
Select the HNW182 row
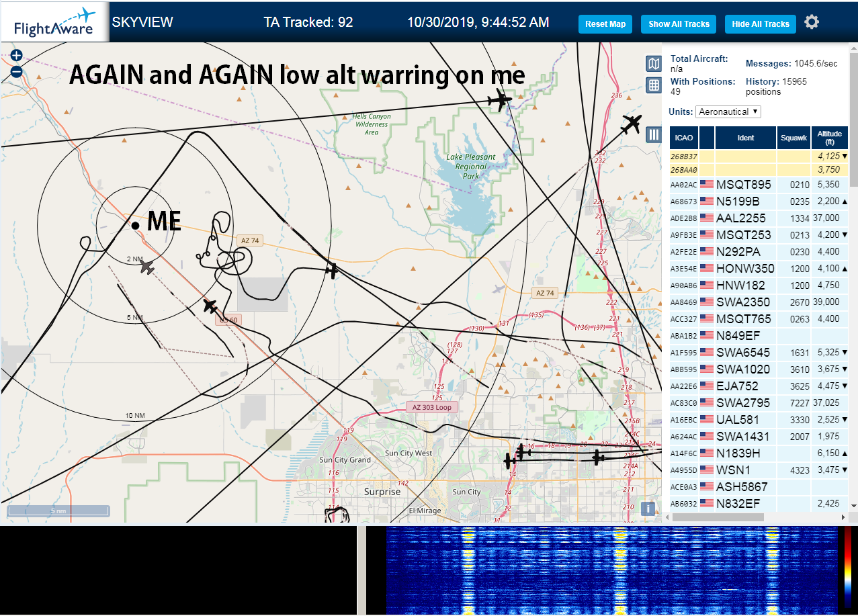[x=759, y=285]
